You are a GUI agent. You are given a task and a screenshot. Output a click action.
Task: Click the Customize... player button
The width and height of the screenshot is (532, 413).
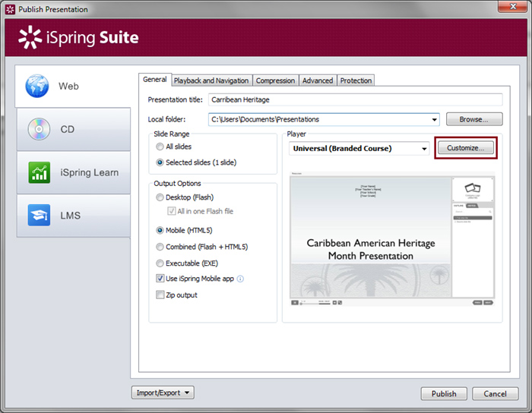click(x=465, y=148)
